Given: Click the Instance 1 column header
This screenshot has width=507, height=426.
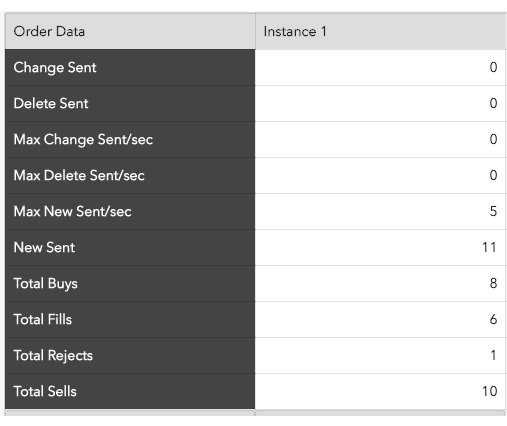Looking at the screenshot, I should [x=381, y=31].
